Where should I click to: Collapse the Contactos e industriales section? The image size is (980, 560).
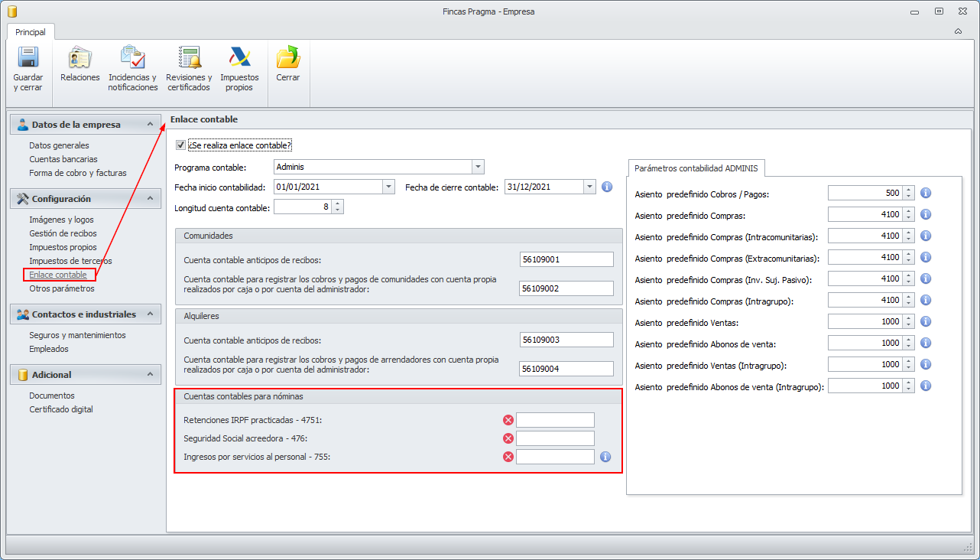(x=150, y=314)
